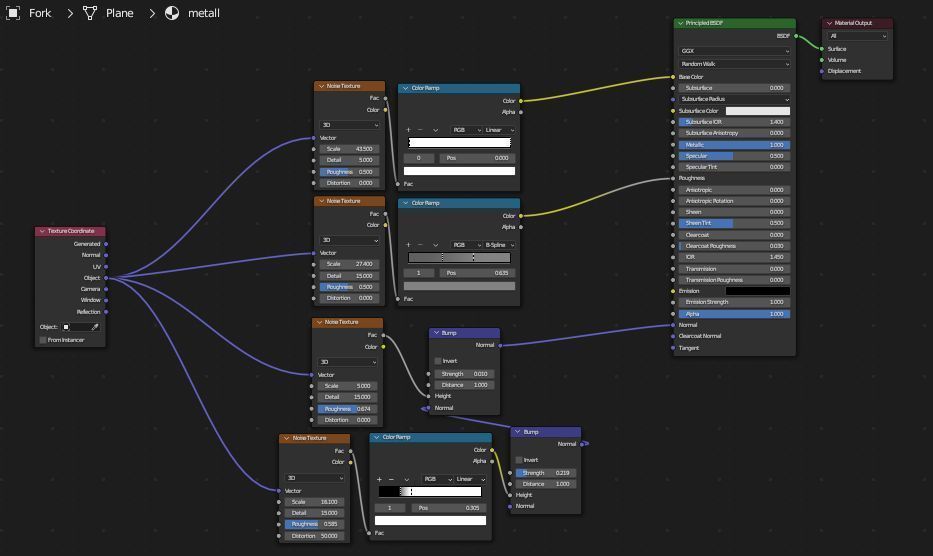The width and height of the screenshot is (933, 556).
Task: Click the Subsurface Color white swatch
Action: (757, 111)
